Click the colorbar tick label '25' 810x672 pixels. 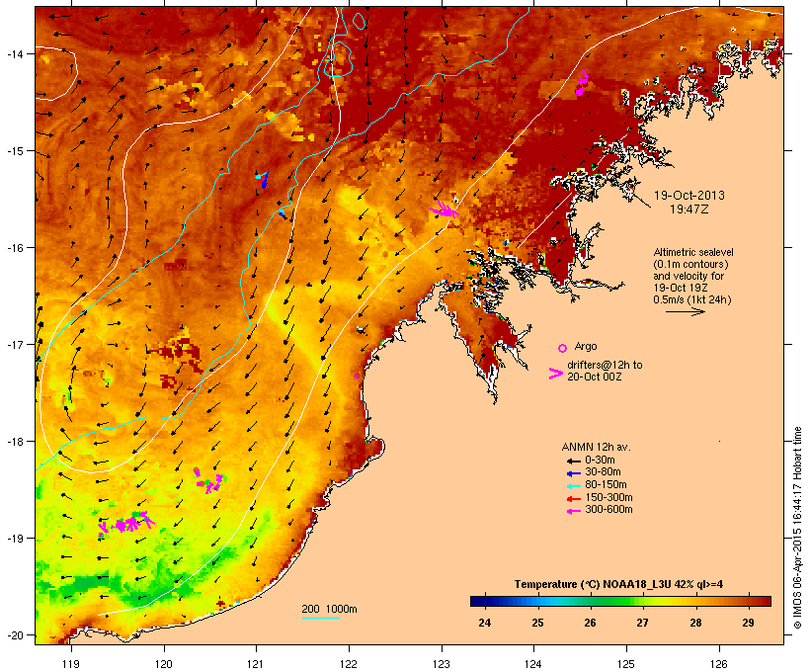537,623
